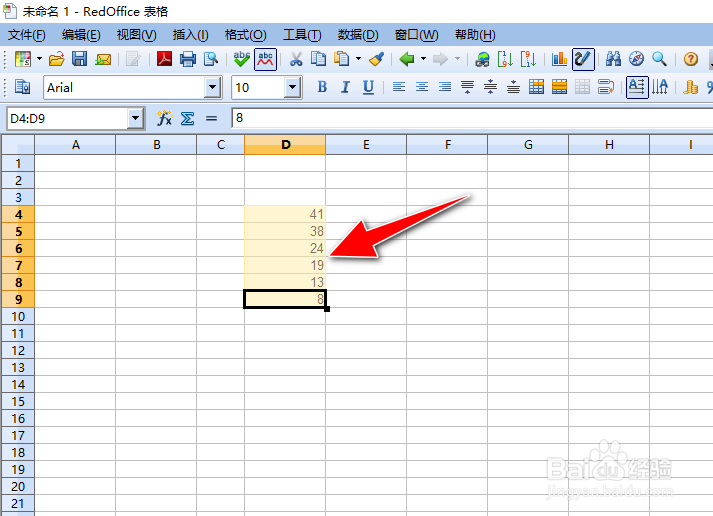This screenshot has height=516, width=713.
Task: Click the cell containing 13
Action: pos(285,282)
